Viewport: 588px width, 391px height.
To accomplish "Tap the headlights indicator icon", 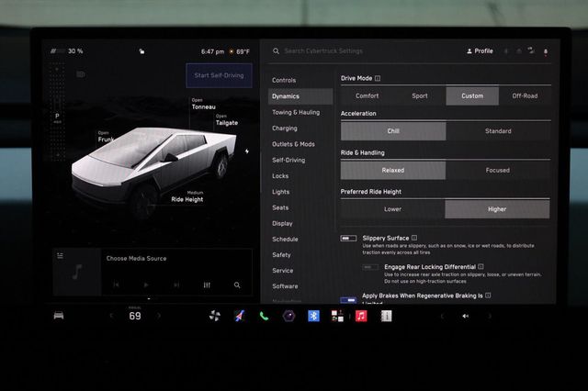I will [x=81, y=74].
